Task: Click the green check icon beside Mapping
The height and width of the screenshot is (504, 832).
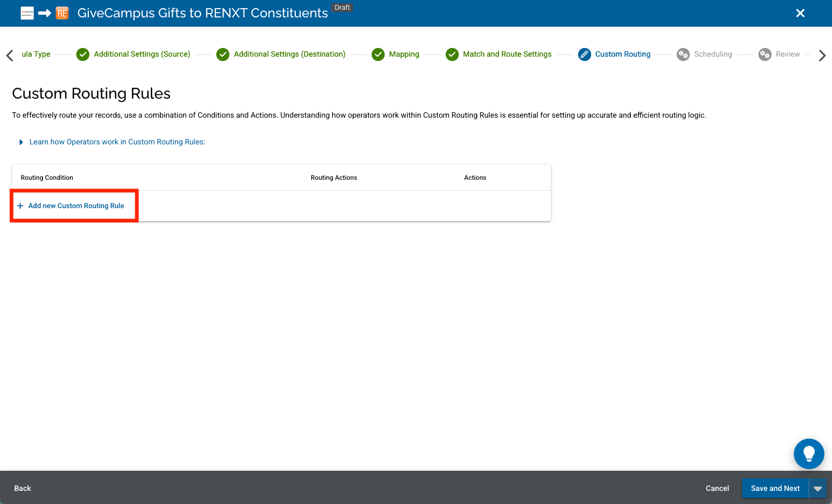Action: [378, 54]
